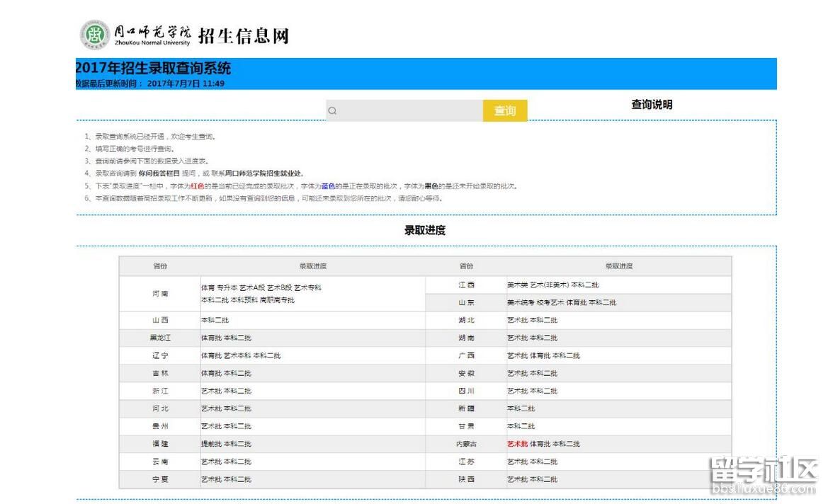Click the blue 蓝色 word in the instructions
828x504 pixels.
tap(328, 186)
